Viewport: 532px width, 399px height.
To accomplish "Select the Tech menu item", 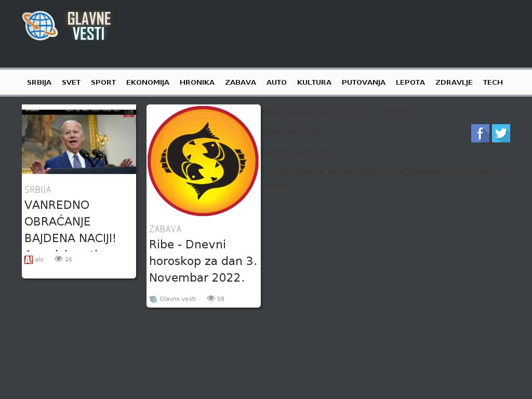I will point(493,82).
